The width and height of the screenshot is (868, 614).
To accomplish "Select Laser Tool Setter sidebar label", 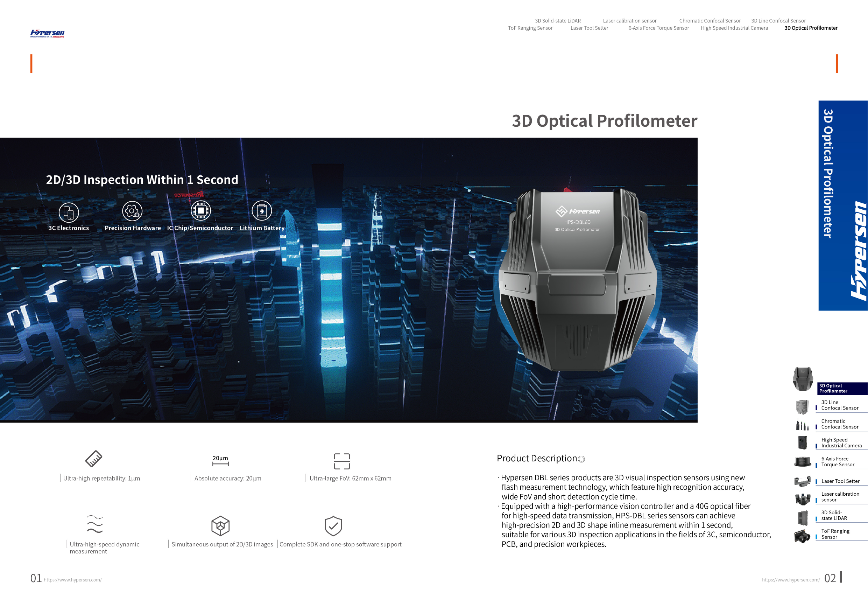I will click(840, 481).
